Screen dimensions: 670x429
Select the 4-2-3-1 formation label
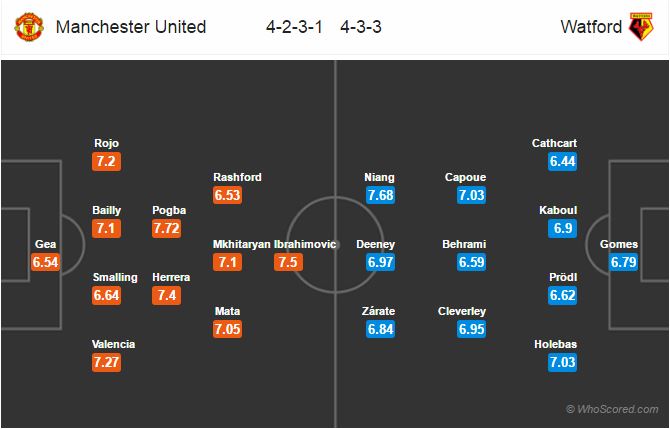click(294, 27)
